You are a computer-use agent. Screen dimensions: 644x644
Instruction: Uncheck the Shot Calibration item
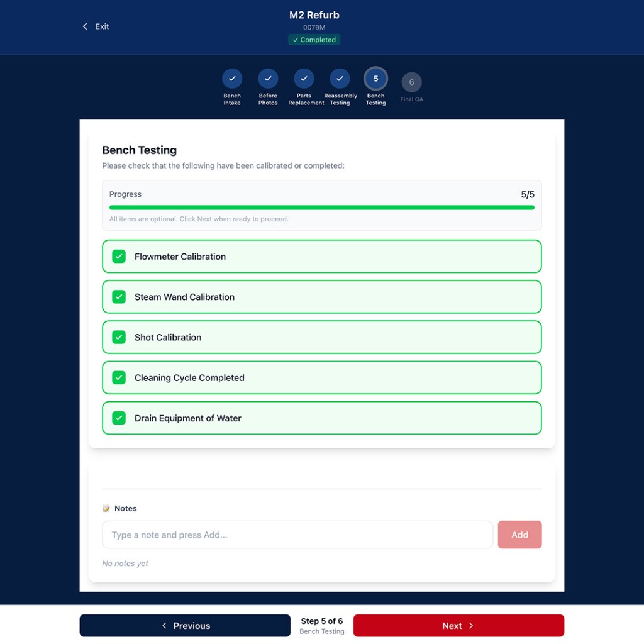point(119,337)
